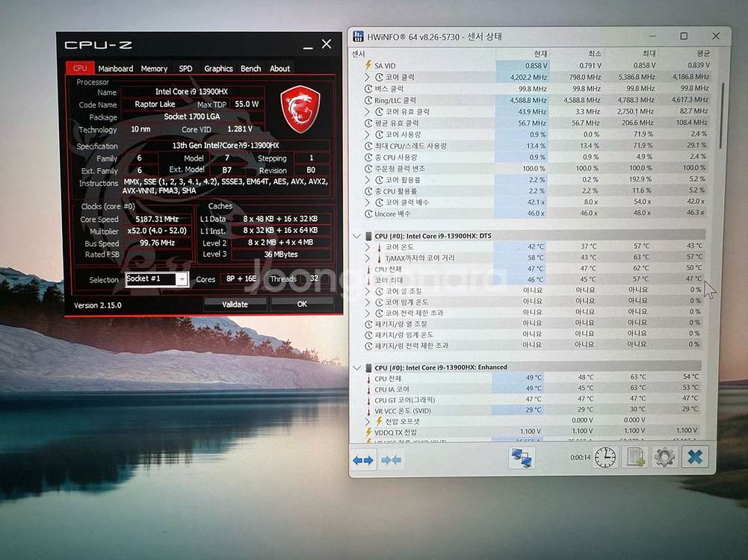748x560 pixels.
Task: Click the lightning icon beside SA VID
Action: tap(368, 65)
